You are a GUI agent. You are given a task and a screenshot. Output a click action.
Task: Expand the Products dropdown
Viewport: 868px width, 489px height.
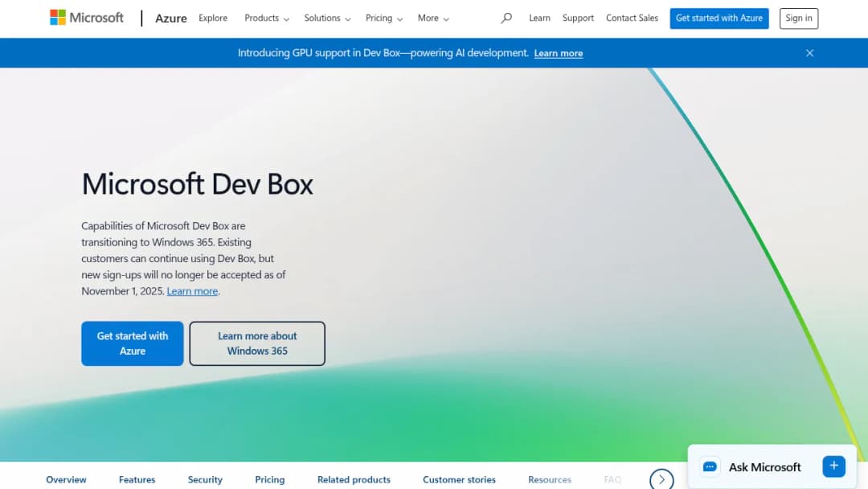[267, 18]
